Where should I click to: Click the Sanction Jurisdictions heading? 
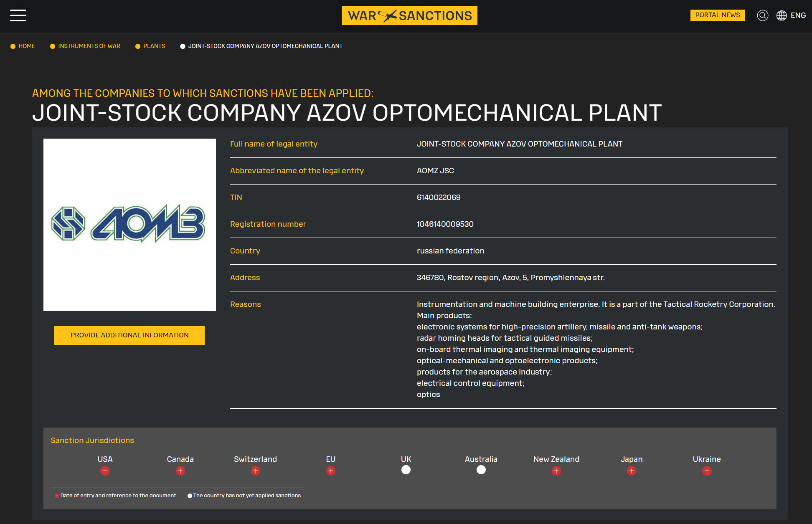coord(92,440)
